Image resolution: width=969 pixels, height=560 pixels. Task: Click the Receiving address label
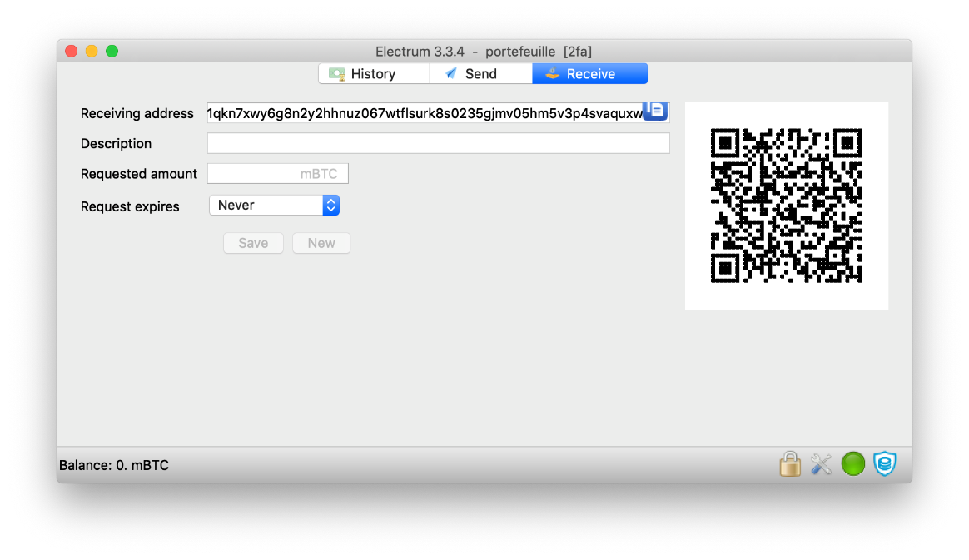137,114
